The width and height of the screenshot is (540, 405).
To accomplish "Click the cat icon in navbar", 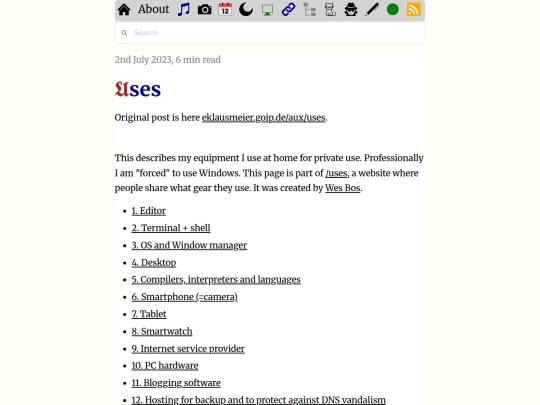I will [x=330, y=10].
